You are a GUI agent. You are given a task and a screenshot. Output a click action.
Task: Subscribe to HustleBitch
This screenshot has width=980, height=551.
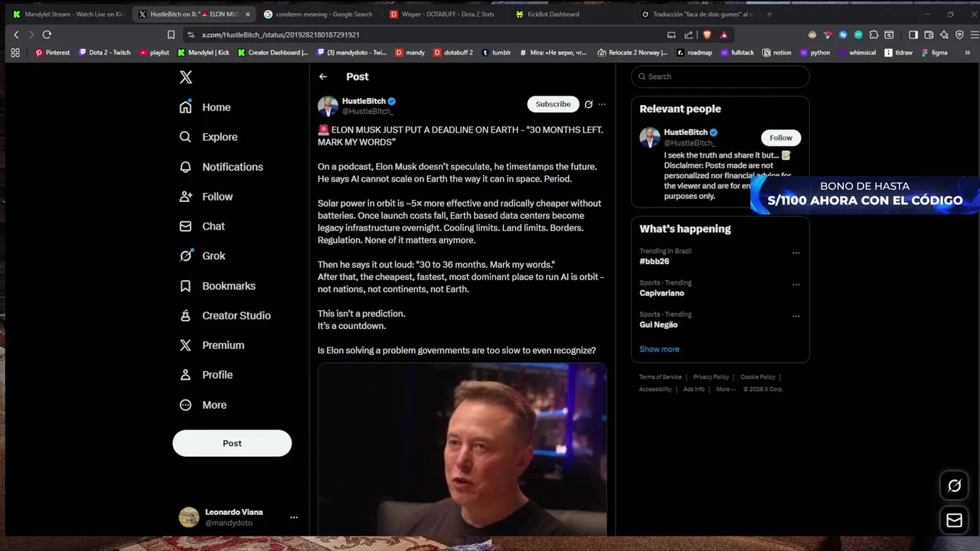pyautogui.click(x=553, y=104)
